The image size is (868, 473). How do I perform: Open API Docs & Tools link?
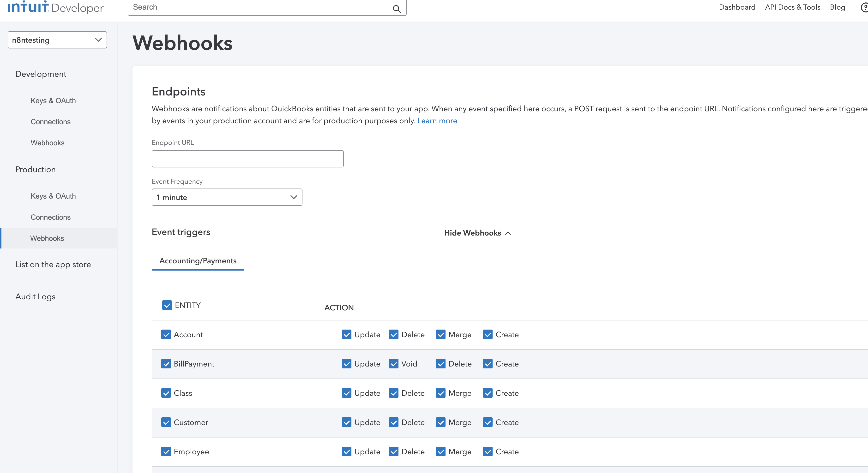[792, 7]
